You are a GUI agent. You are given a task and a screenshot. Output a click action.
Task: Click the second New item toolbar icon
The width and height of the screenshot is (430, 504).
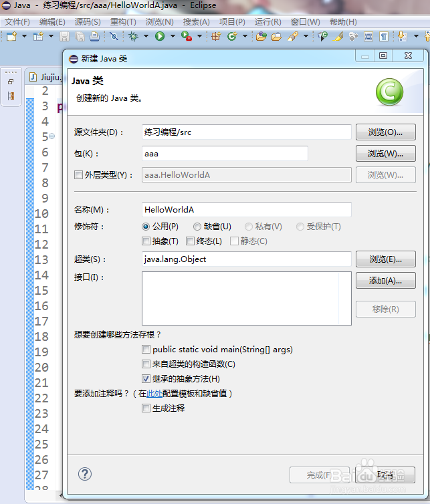click(x=38, y=36)
